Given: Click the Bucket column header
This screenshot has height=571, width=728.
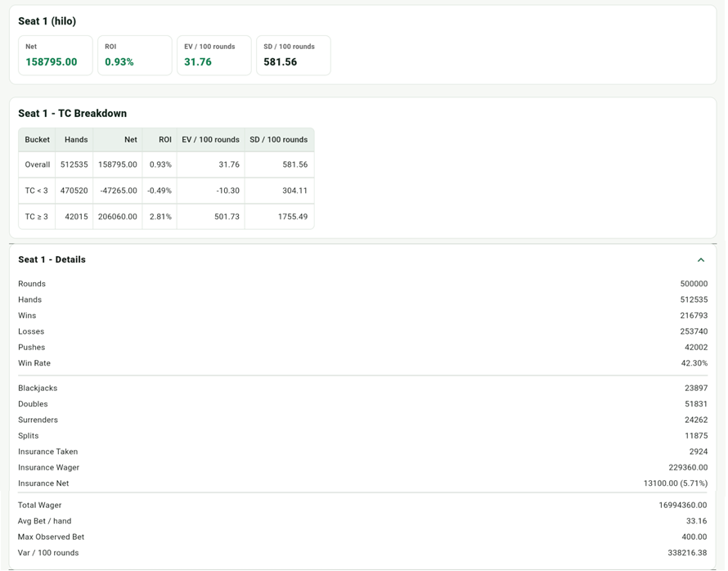Looking at the screenshot, I should [x=37, y=140].
